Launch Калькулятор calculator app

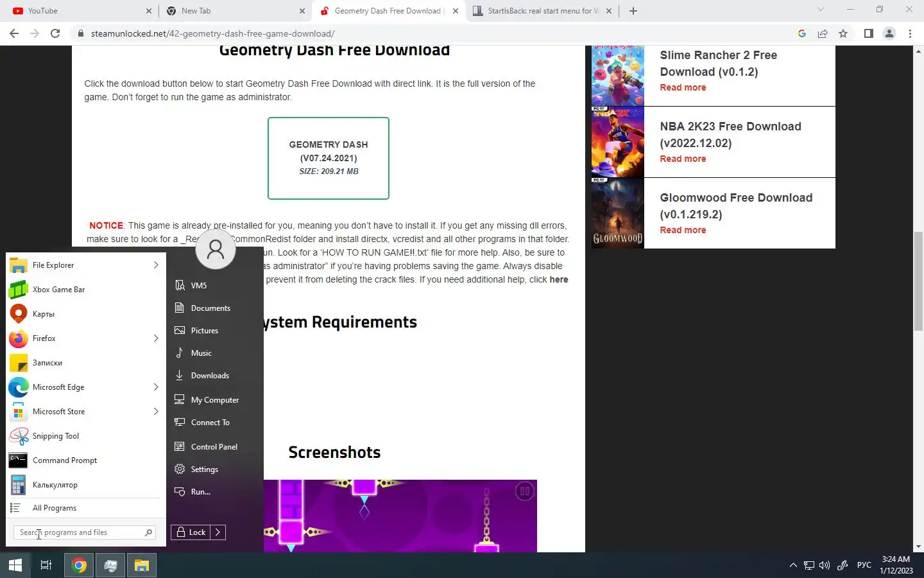(86, 485)
